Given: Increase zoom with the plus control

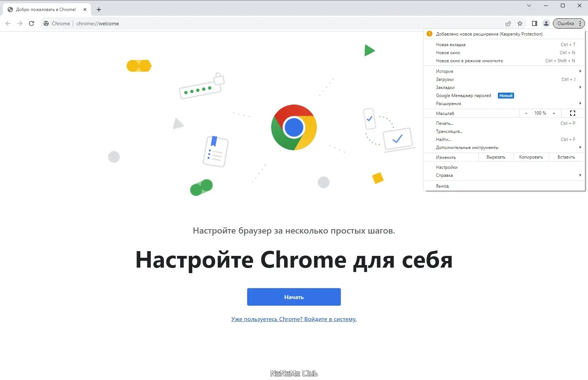Looking at the screenshot, I should coord(554,113).
